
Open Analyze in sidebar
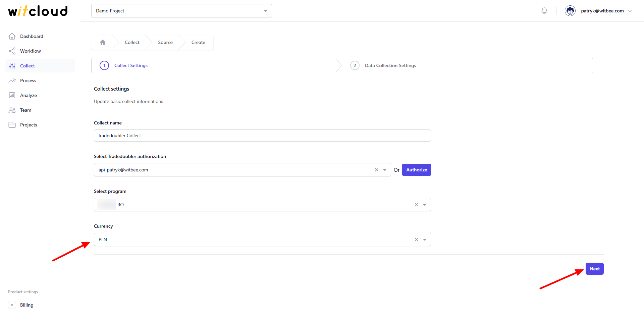tap(40, 95)
